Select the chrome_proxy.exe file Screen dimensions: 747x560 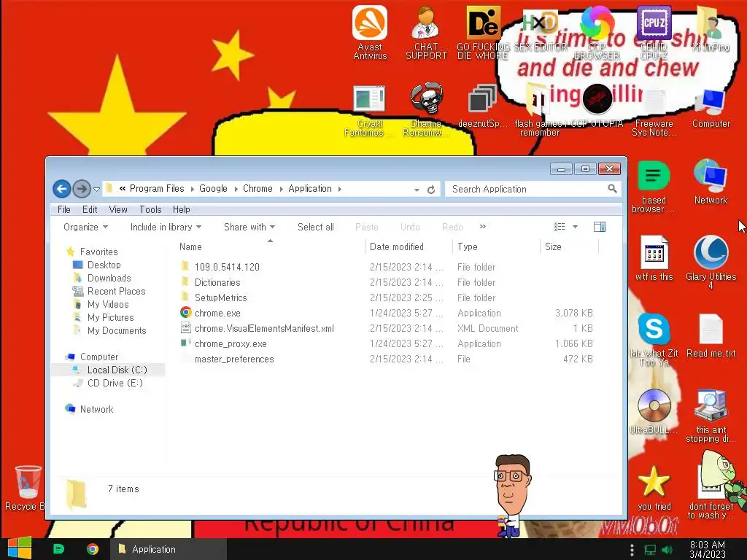tap(231, 343)
